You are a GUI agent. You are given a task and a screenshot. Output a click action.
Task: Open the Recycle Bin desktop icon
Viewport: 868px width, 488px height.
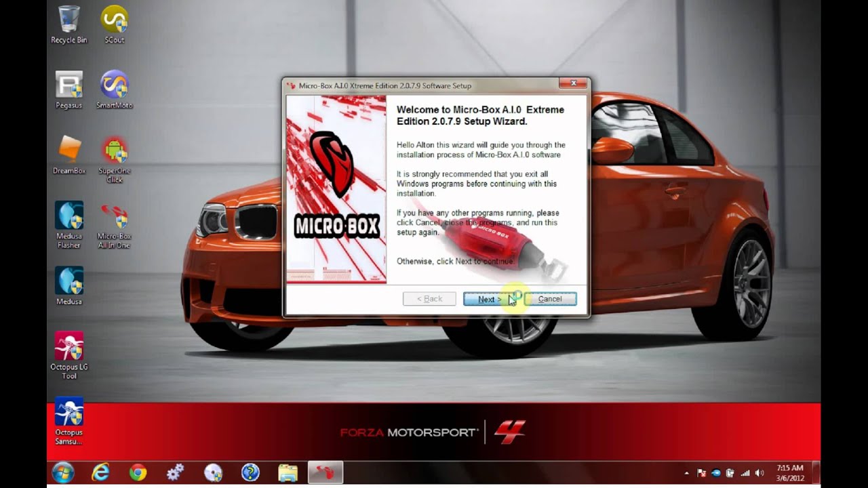tap(68, 24)
